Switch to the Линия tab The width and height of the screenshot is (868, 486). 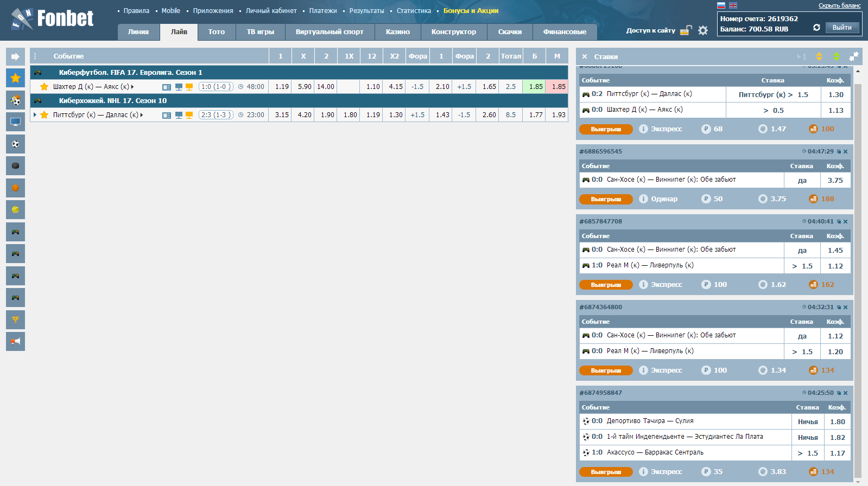(x=138, y=32)
